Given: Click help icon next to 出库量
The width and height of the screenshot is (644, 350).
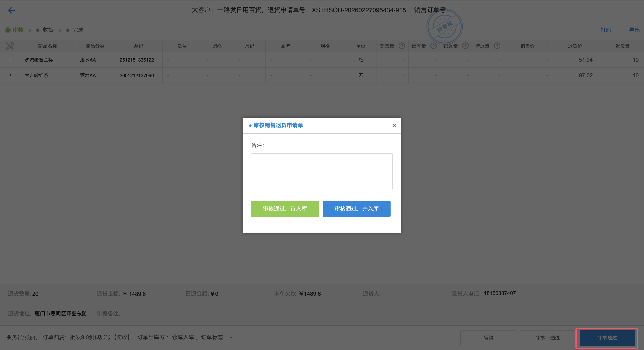Looking at the screenshot, I should pyautogui.click(x=433, y=46).
